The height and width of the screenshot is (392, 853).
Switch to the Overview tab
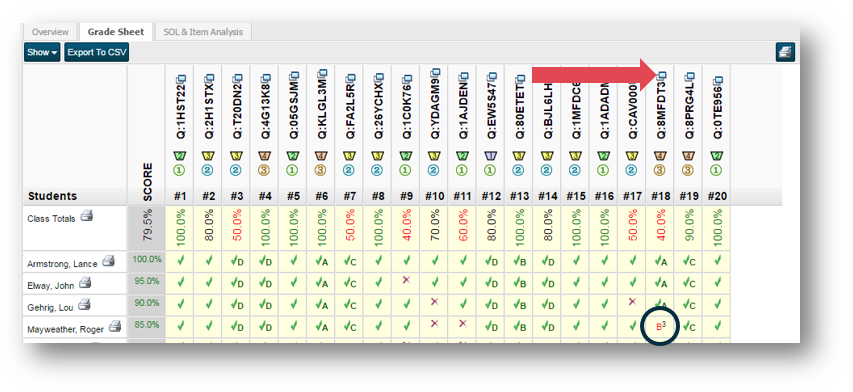tap(50, 32)
